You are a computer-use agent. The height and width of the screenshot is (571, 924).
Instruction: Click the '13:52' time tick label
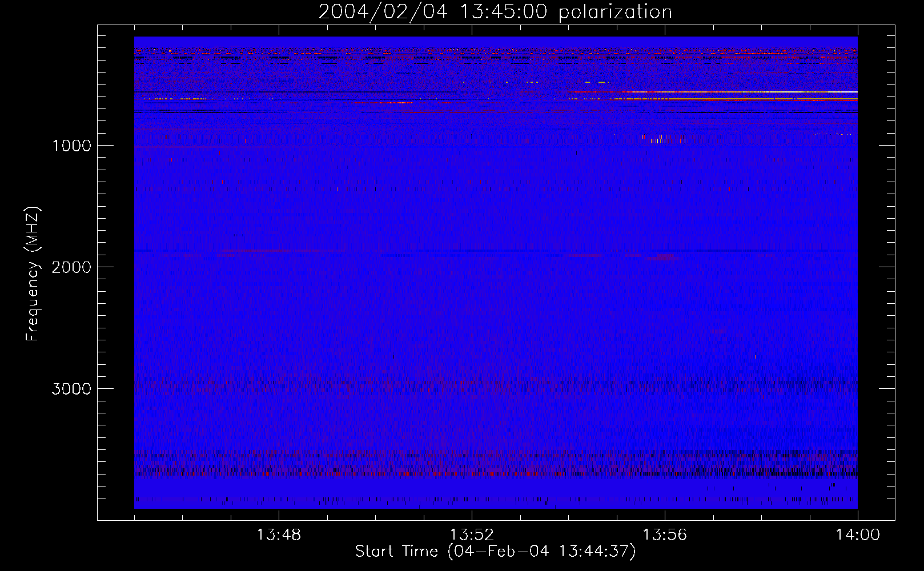(472, 535)
